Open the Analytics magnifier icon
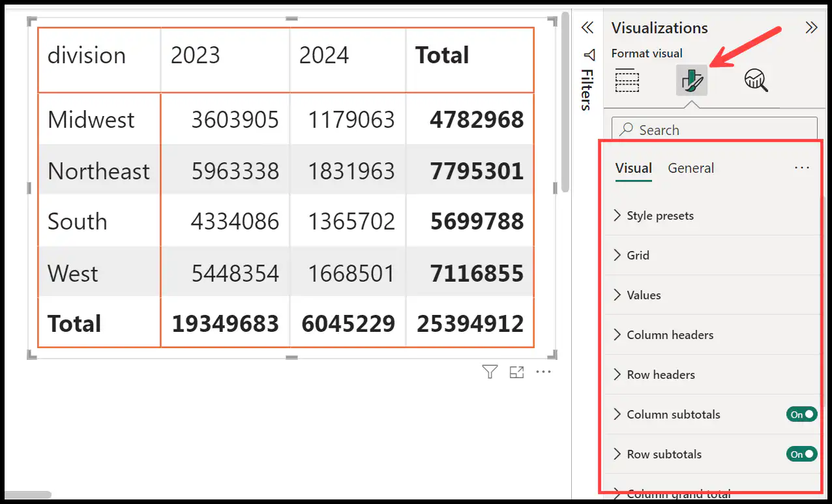 (x=756, y=80)
